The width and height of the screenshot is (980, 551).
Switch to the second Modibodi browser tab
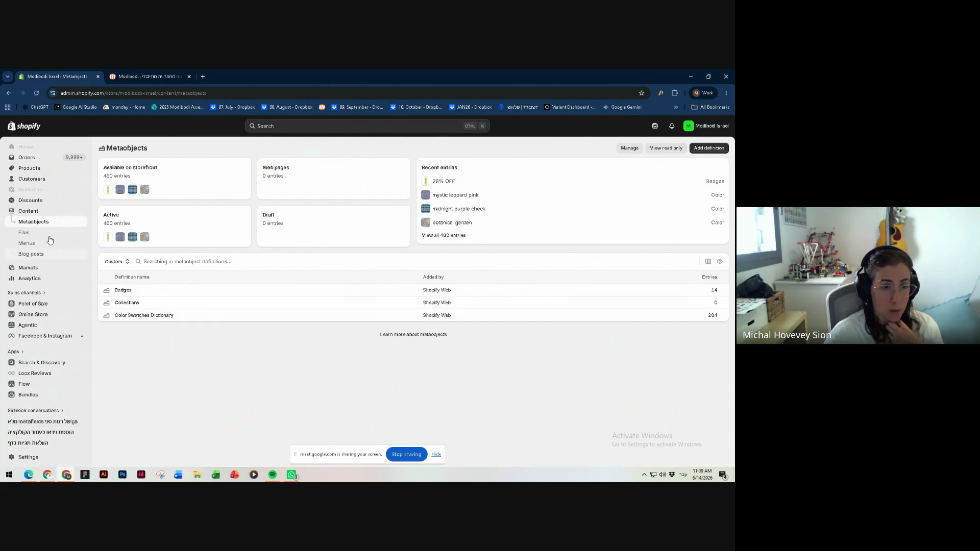pyautogui.click(x=150, y=77)
